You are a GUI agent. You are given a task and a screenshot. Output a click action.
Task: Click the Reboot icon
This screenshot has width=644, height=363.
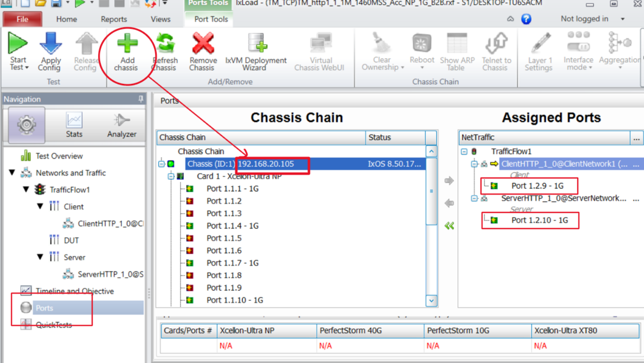pyautogui.click(x=422, y=43)
